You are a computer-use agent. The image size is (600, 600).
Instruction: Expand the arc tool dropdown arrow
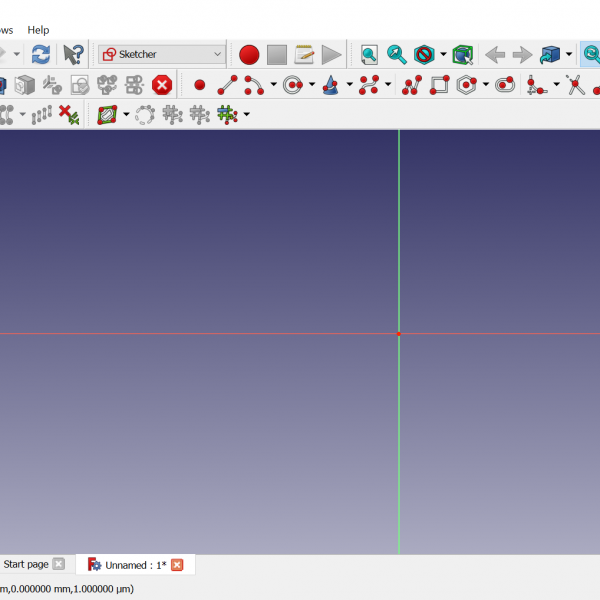coord(274,85)
